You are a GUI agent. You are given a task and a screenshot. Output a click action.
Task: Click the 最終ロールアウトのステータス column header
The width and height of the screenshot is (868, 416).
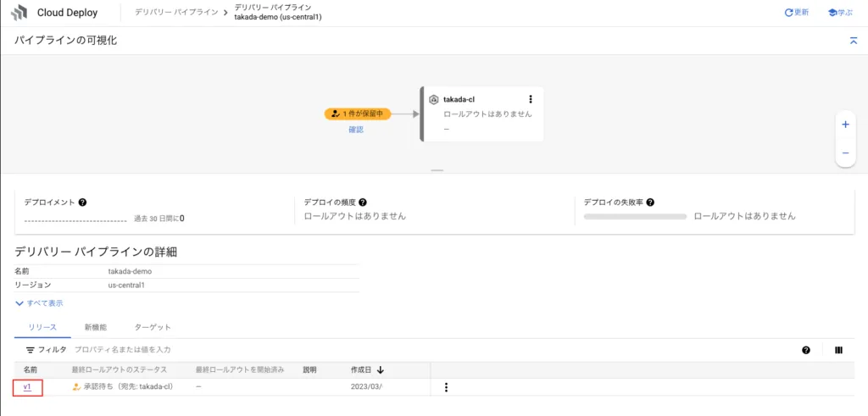(119, 370)
